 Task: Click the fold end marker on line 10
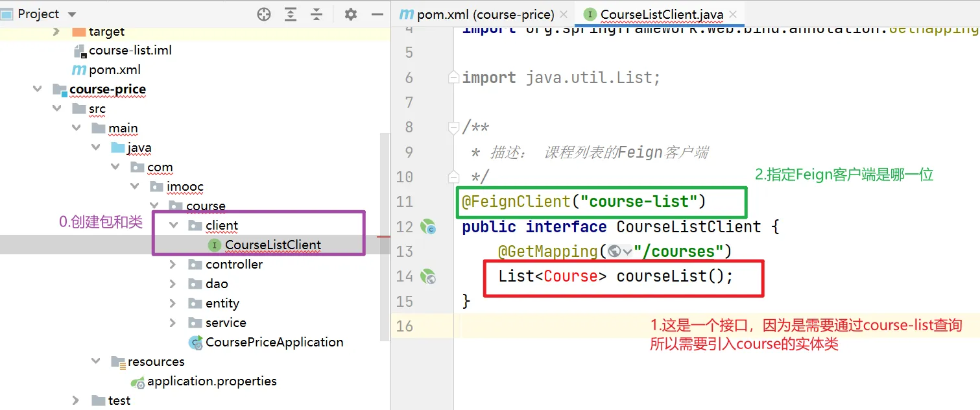pyautogui.click(x=454, y=176)
